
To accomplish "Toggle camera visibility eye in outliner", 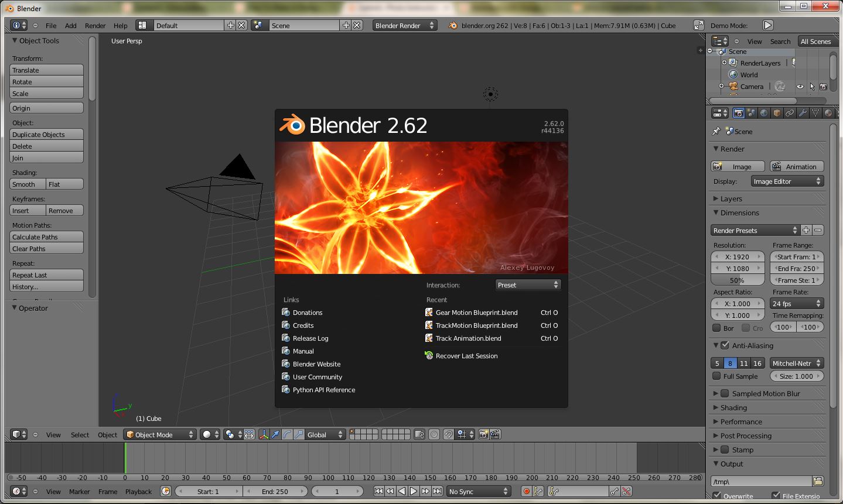I will pyautogui.click(x=800, y=87).
